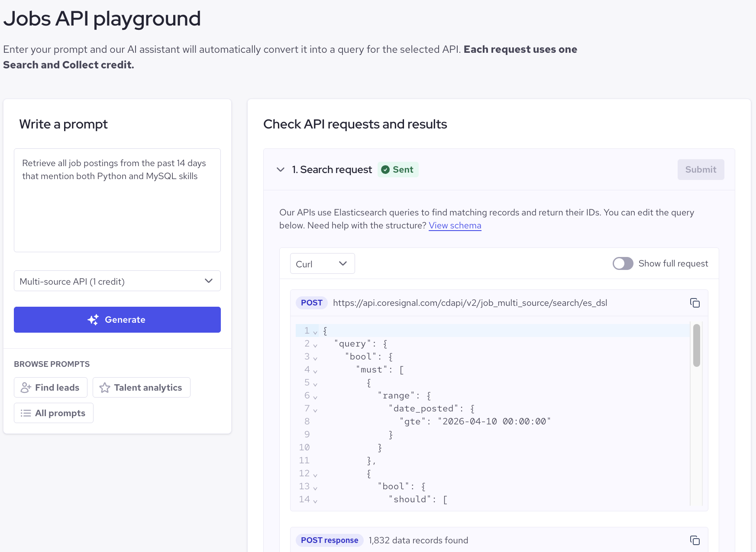This screenshot has height=552, width=756.
Task: Collapse the fold on line 12
Action: pos(315,475)
